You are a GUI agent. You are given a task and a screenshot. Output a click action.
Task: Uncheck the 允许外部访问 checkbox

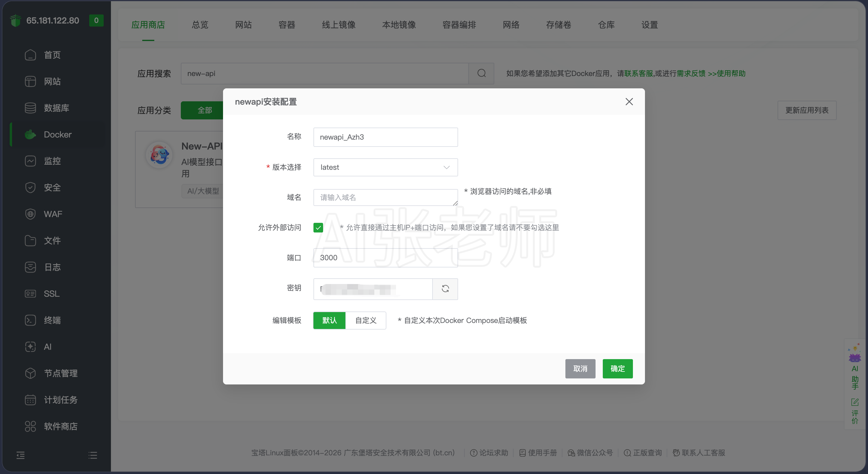coord(318,228)
